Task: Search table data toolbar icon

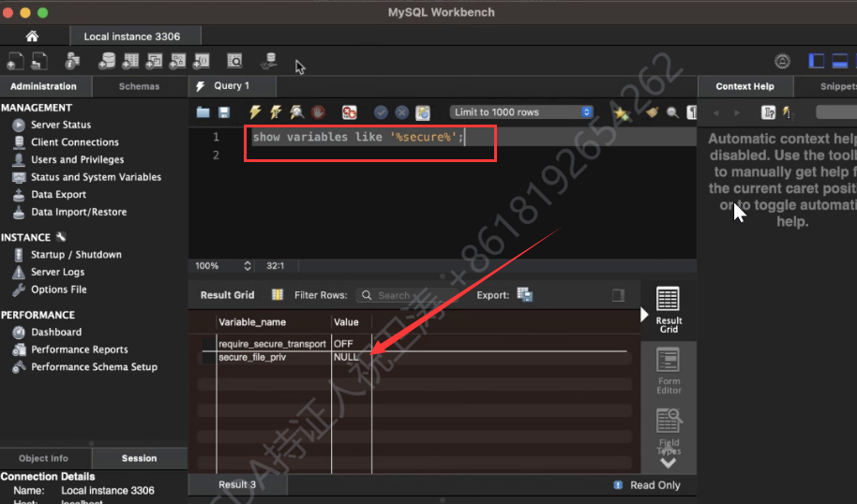Action: coord(234,61)
